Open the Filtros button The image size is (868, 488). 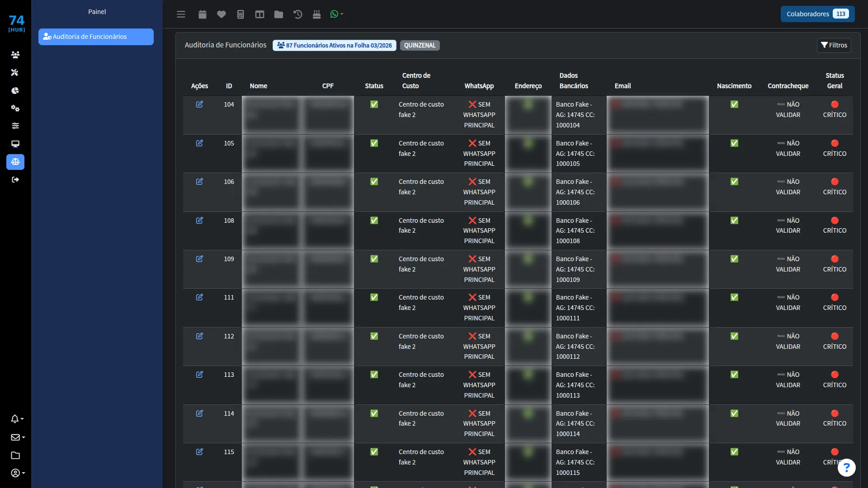[834, 45]
